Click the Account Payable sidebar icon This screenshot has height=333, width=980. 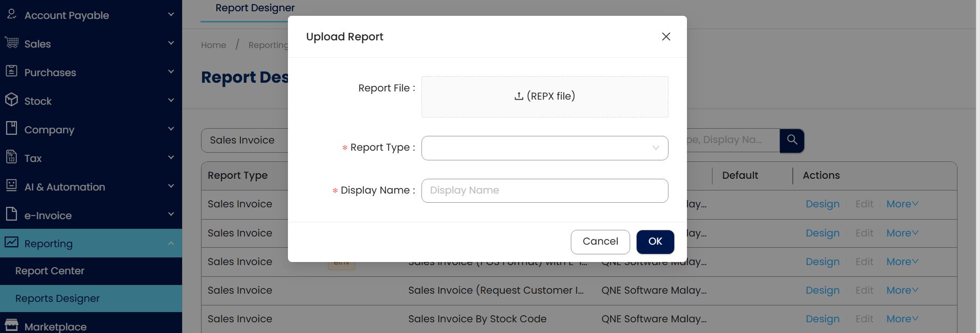(x=12, y=14)
